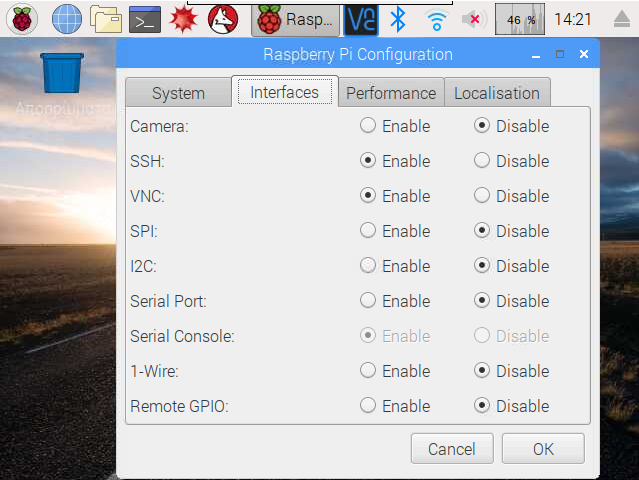Click the 14:21 clock
This screenshot has height=480, width=639.
click(573, 19)
